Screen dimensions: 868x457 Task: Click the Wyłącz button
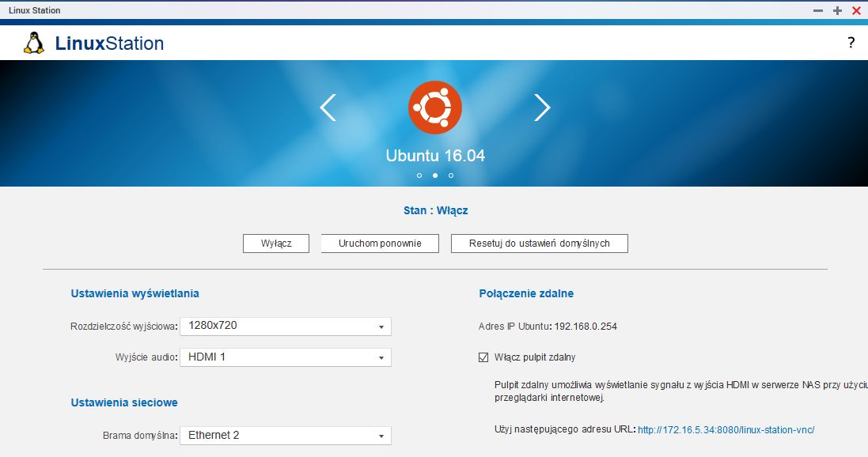pyautogui.click(x=275, y=244)
